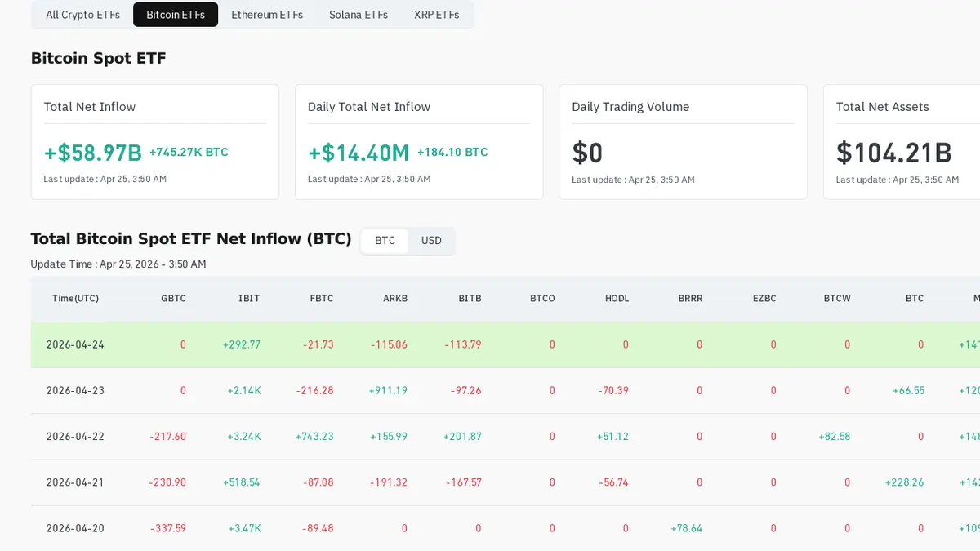Go to the Solana ETFs tab
This screenshot has height=551, width=980.
(x=359, y=15)
